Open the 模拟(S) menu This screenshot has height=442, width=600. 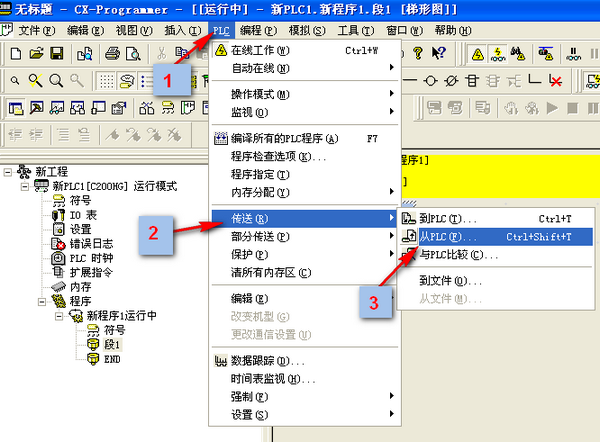(307, 31)
